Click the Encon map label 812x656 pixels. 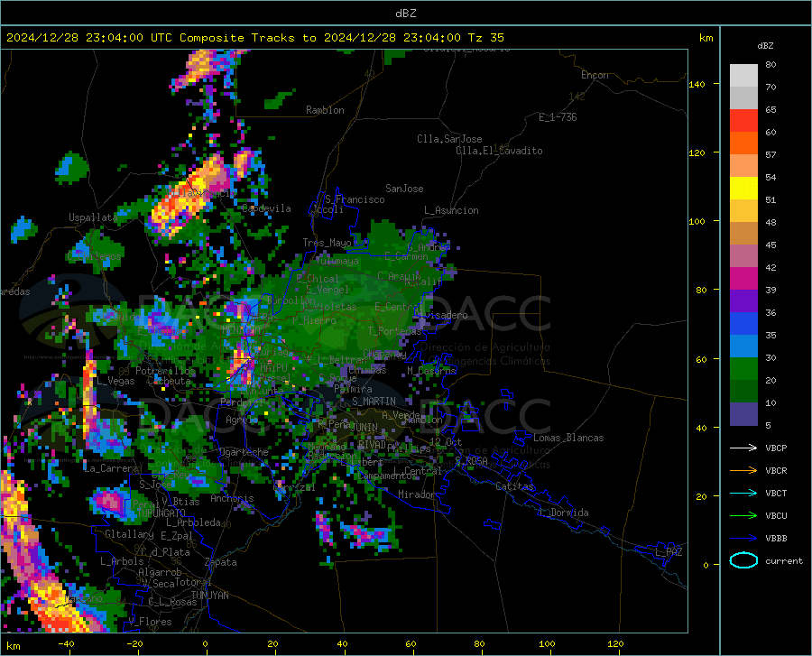[x=595, y=75]
